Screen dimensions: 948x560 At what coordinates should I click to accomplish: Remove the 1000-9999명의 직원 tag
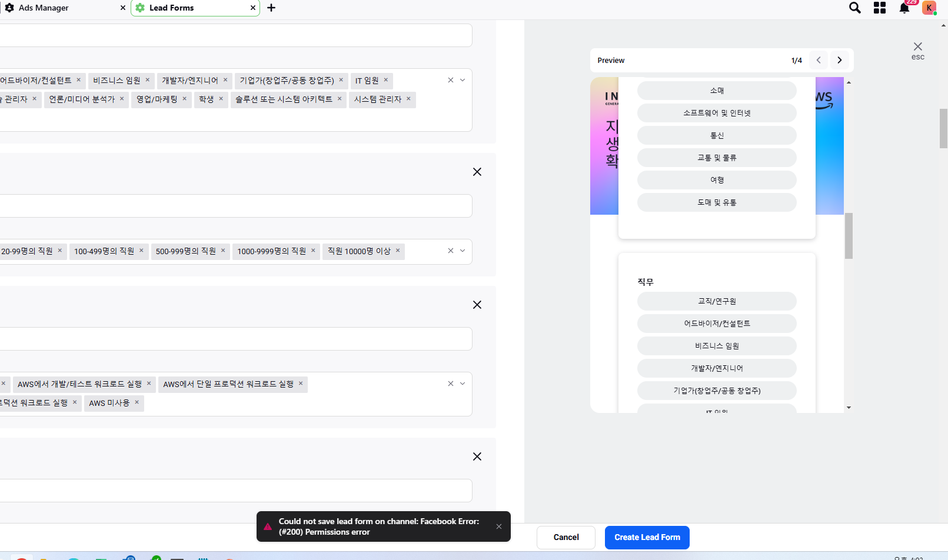313,251
